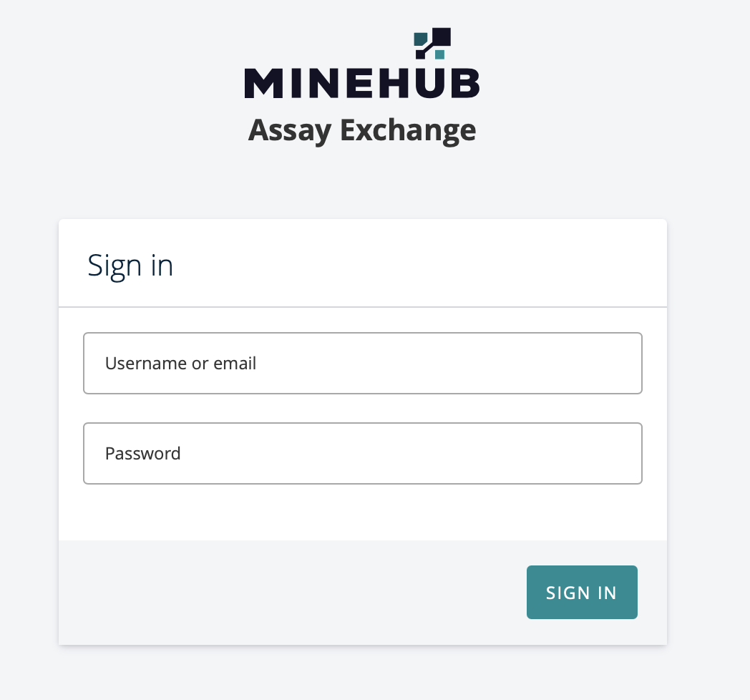Click the letter B in MINEHUB
This screenshot has width=750, height=700.
464,82
